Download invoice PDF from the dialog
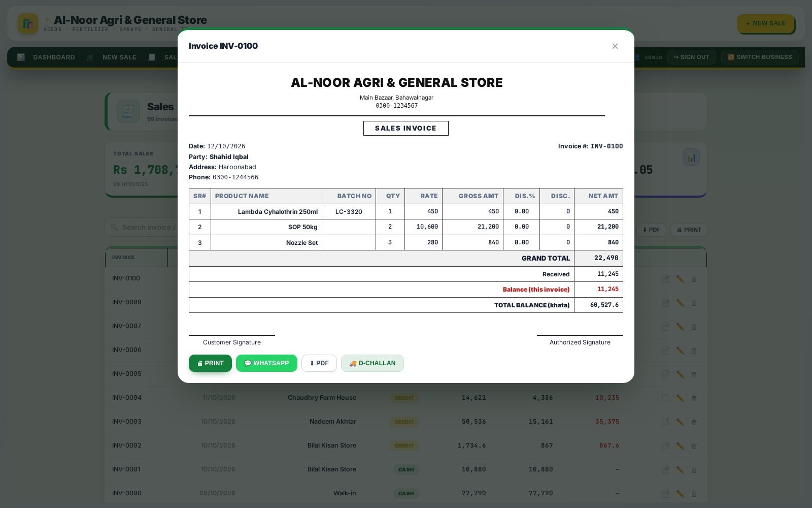This screenshot has height=508, width=812. (319, 363)
